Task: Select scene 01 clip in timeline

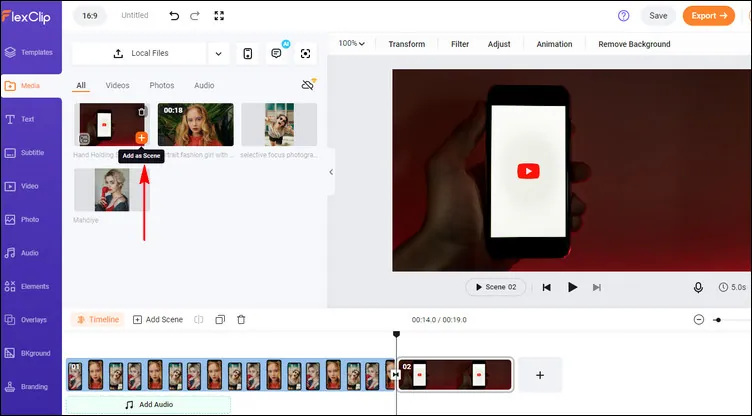Action: 230,375
